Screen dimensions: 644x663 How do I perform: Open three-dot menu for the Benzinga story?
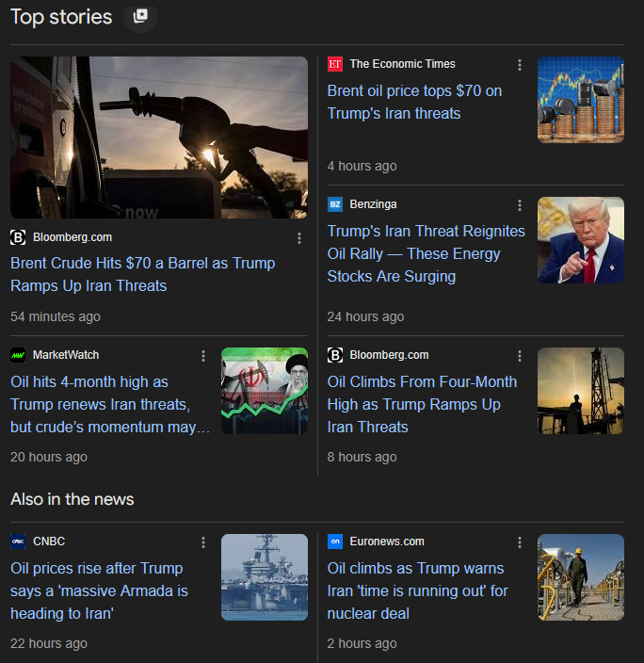[x=520, y=205]
